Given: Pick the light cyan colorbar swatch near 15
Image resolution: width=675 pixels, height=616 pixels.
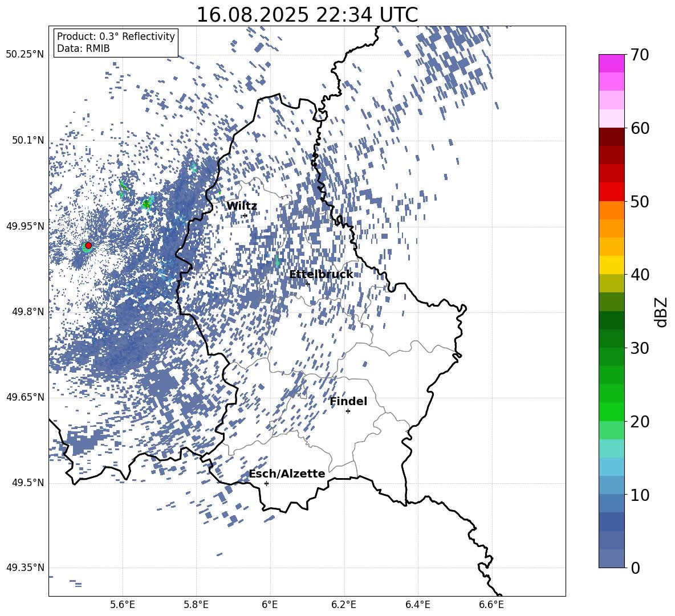Looking at the screenshot, I should click(611, 448).
